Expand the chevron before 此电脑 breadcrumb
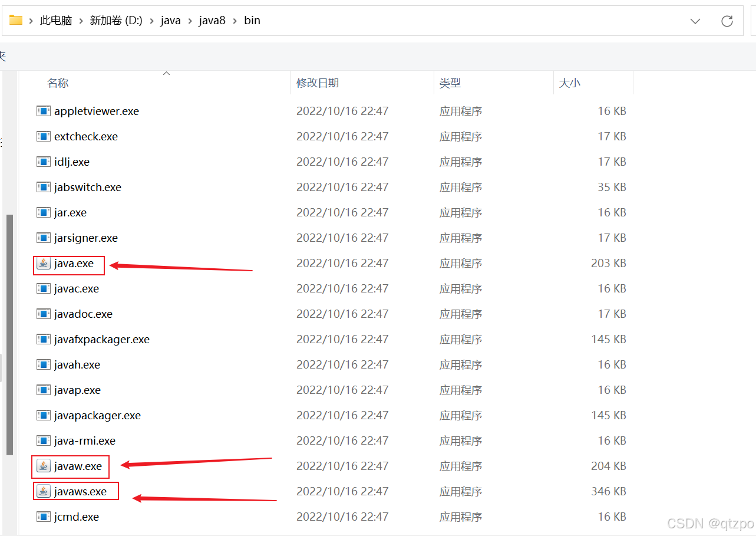The height and width of the screenshot is (536, 756). click(31, 21)
